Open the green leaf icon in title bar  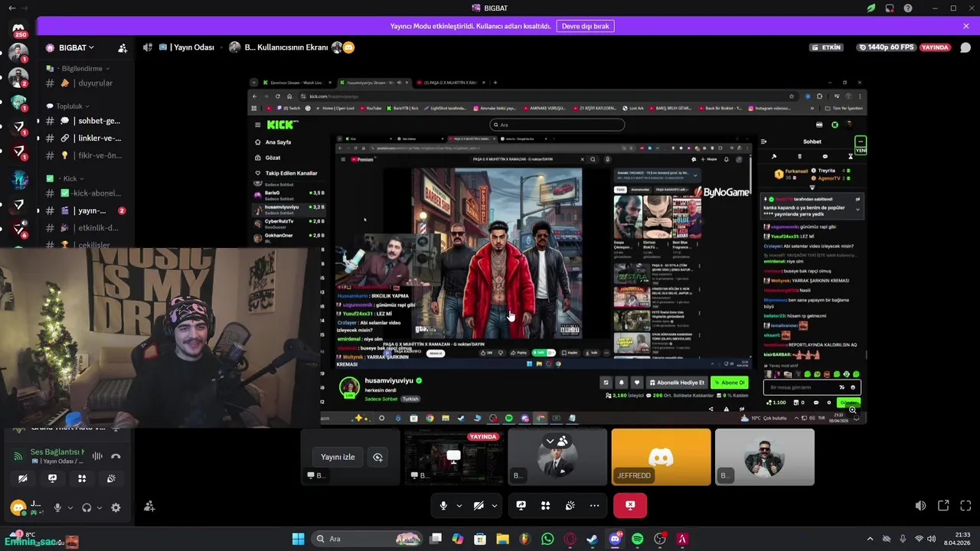[871, 8]
